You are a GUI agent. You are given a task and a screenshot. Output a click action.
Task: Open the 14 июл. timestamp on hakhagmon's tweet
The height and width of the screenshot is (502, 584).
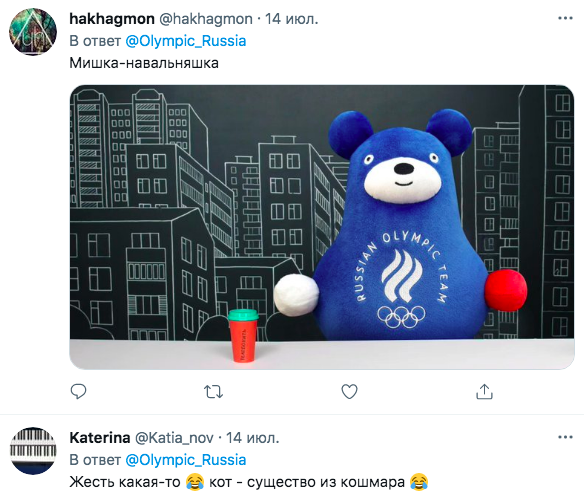click(x=292, y=19)
